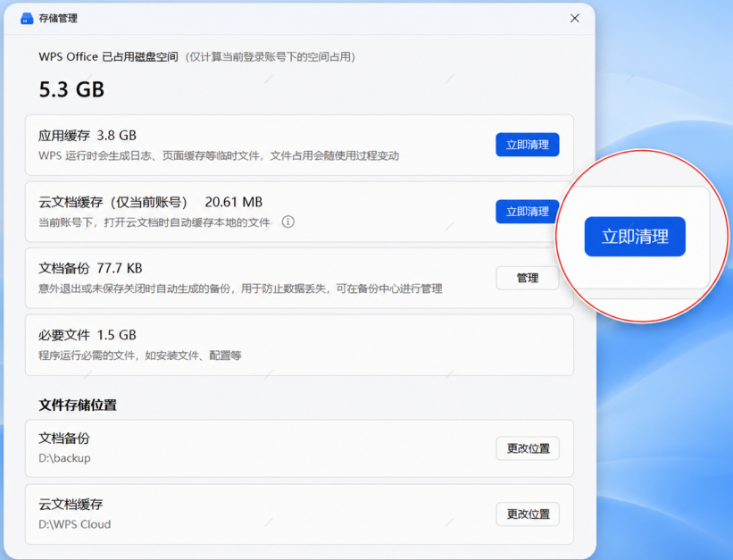The image size is (733, 560).
Task: Select the 必要文件 1.5 GB card
Action: (299, 345)
